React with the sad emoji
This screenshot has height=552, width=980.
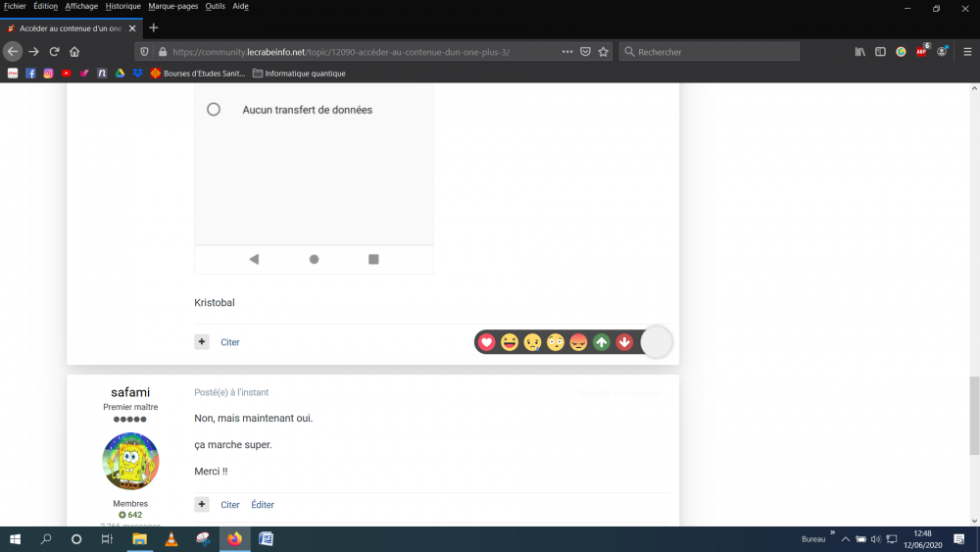click(x=532, y=342)
